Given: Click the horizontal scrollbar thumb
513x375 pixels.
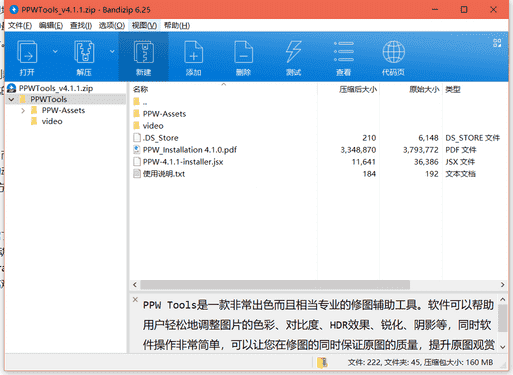Looking at the screenshot, I should point(275,285).
